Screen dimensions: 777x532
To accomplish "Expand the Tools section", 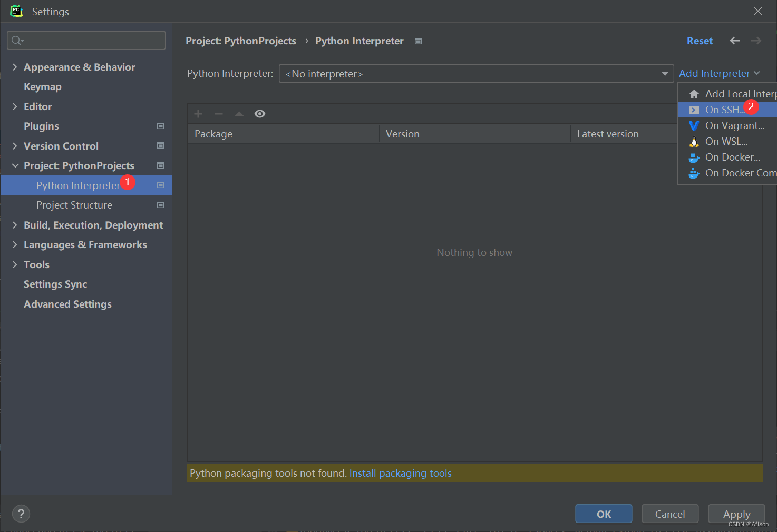I will click(15, 264).
